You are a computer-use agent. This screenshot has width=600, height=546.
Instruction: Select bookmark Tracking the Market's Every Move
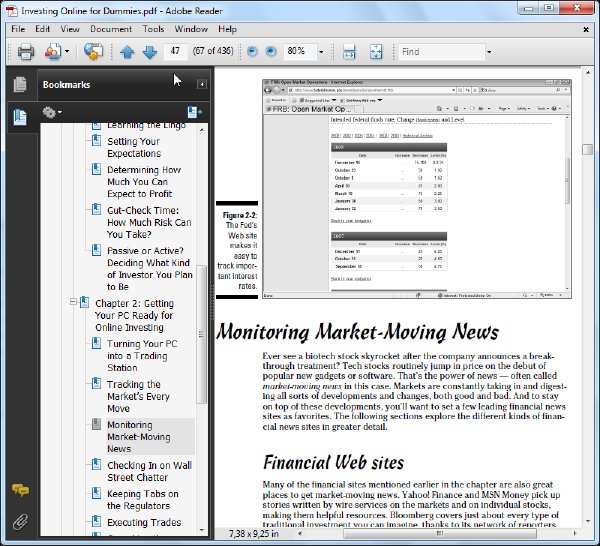point(138,396)
